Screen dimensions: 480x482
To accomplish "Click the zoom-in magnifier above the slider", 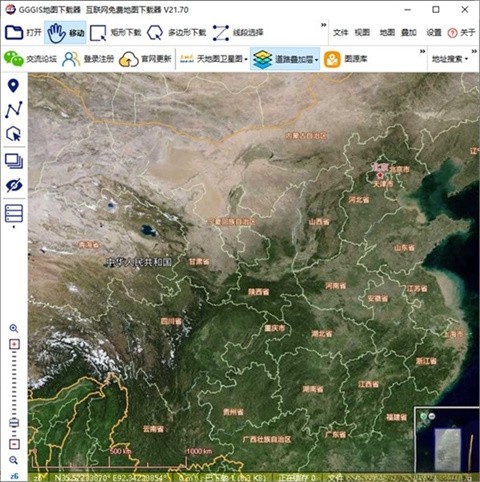I will 14,328.
